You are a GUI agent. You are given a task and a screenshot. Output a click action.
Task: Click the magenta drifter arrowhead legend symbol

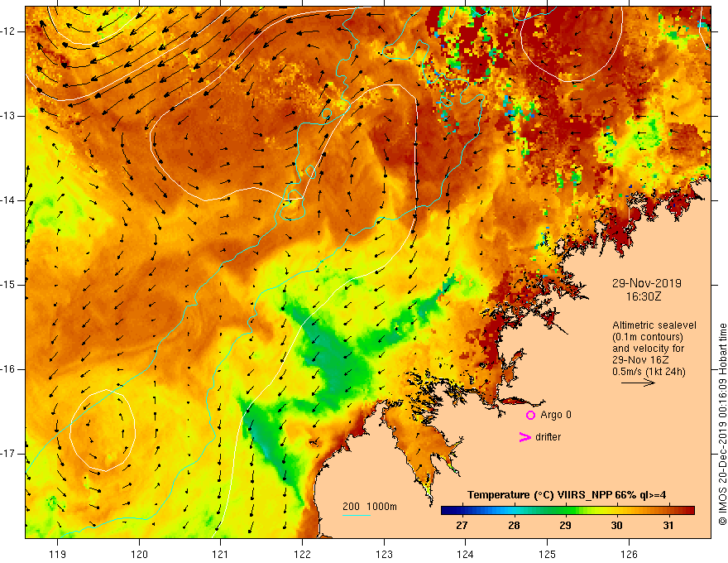[x=525, y=437]
